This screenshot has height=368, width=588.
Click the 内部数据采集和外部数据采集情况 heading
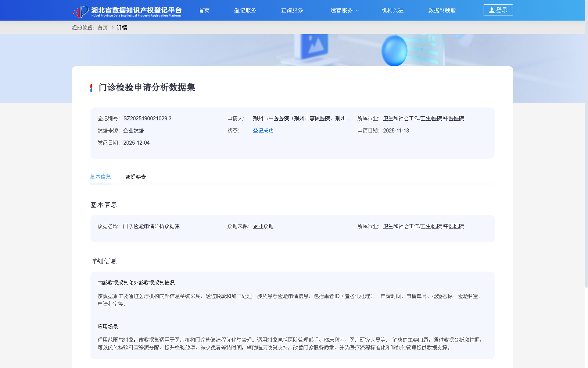(x=136, y=283)
